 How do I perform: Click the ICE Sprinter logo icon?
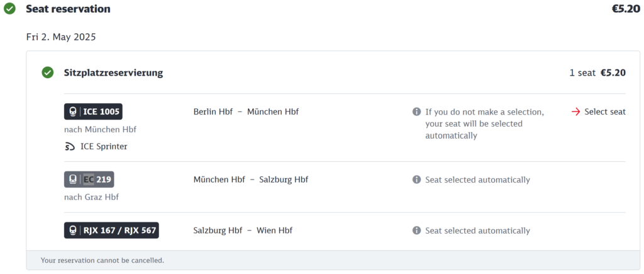pos(70,147)
